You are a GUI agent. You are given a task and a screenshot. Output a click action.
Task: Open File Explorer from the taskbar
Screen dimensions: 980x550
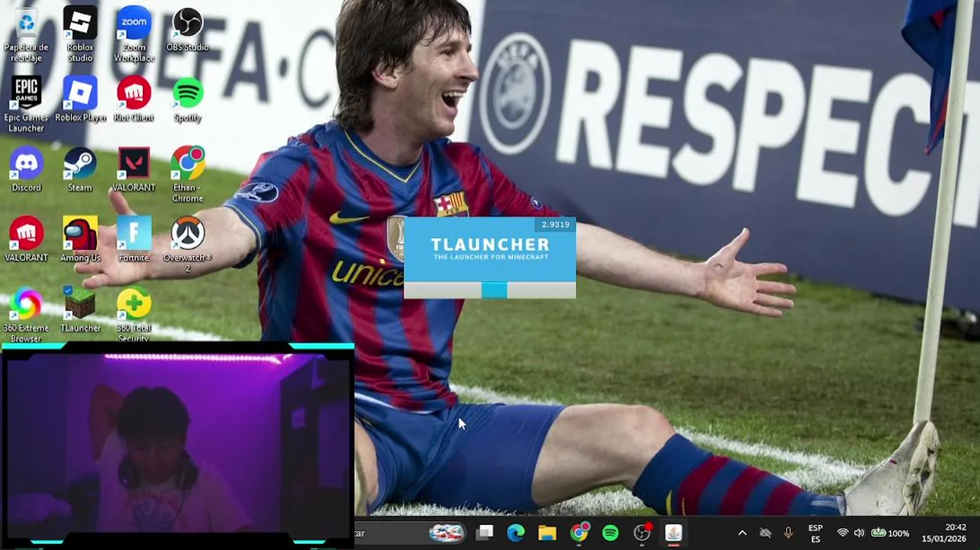pyautogui.click(x=547, y=532)
